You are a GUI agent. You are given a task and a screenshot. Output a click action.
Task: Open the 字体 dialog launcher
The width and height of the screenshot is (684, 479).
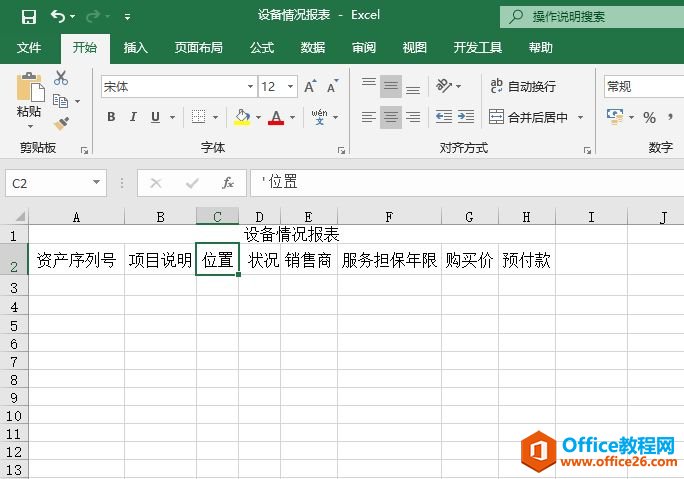pos(342,151)
